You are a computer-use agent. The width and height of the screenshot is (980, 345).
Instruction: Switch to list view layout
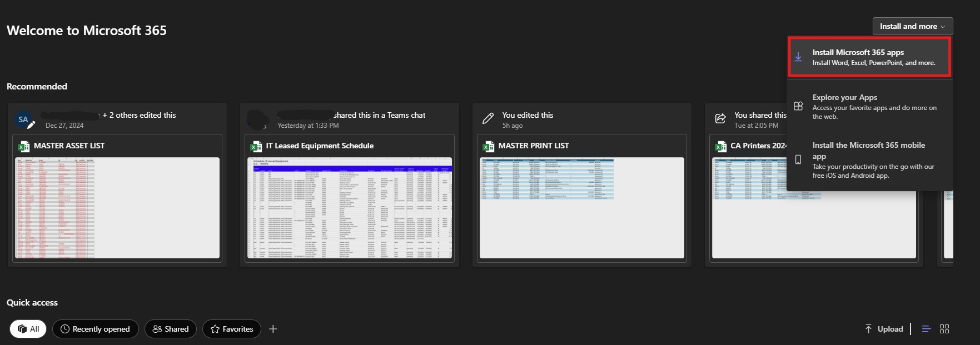[x=926, y=329]
